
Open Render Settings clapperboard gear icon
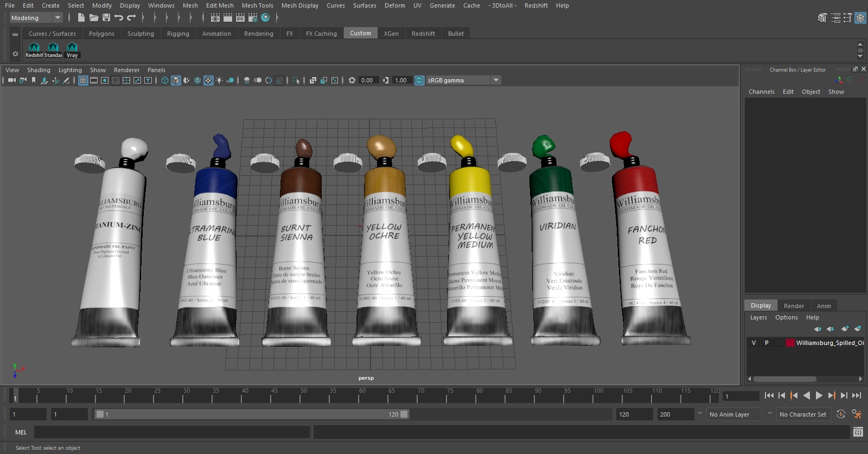pyautogui.click(x=253, y=17)
